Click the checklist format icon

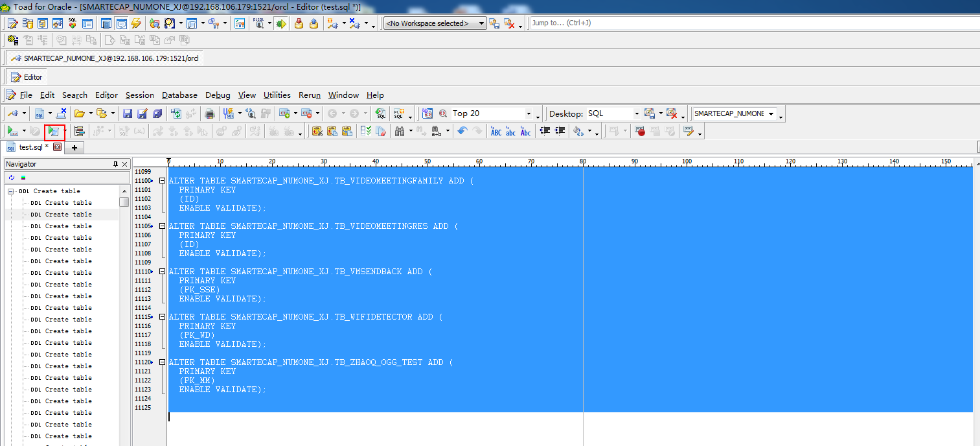click(x=366, y=132)
